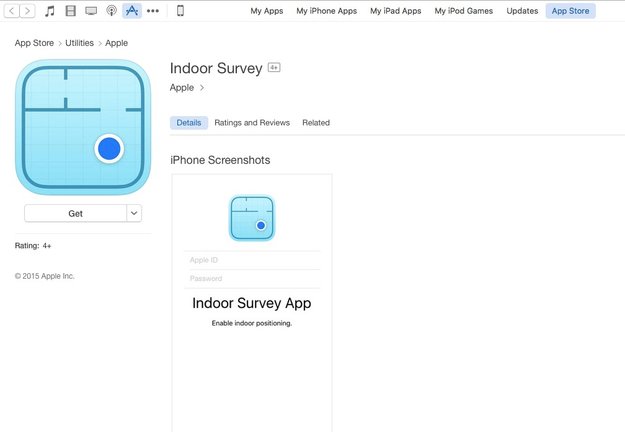Click the iPhone screenshot preview

[252, 303]
